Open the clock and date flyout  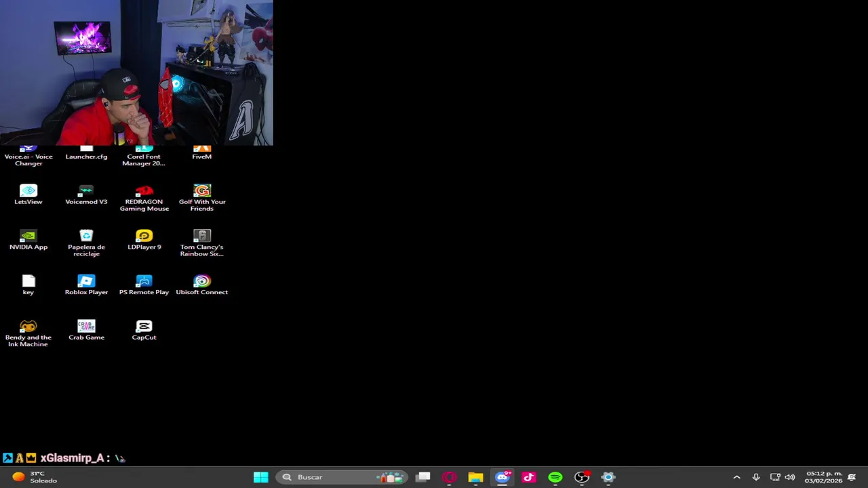pos(823,477)
